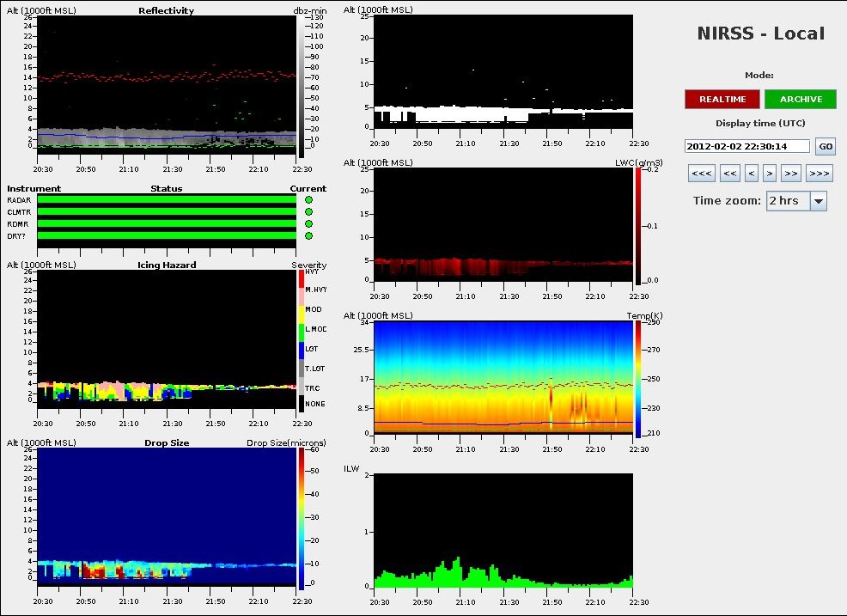Focus the Display time (UTC) field
The image size is (847, 616).
[747, 147]
